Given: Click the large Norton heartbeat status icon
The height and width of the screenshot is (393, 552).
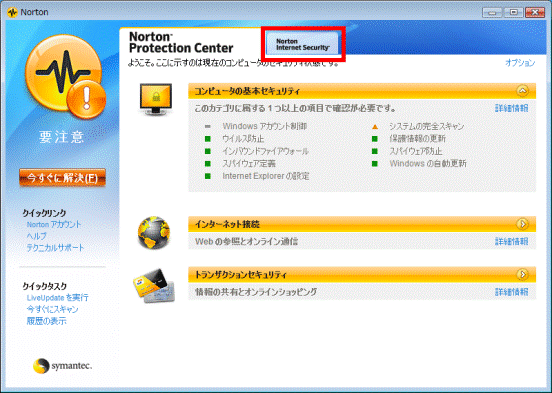Looking at the screenshot, I should pos(65,77).
